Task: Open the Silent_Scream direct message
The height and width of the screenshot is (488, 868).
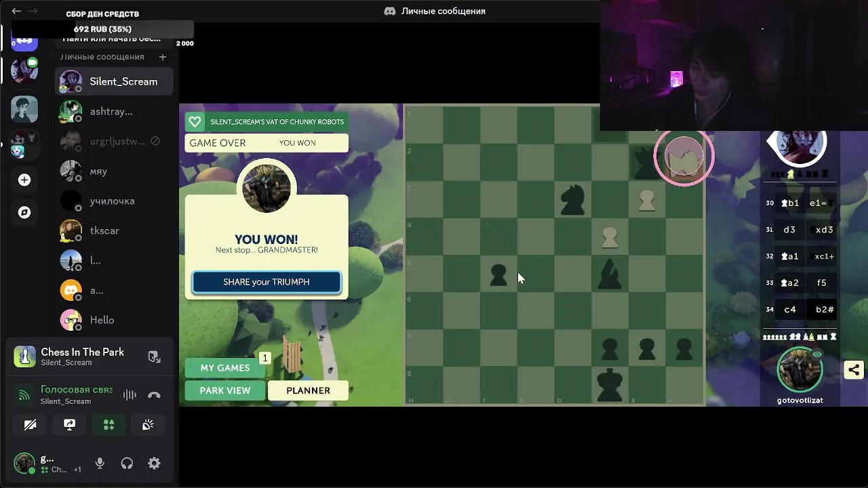Action: (114, 81)
